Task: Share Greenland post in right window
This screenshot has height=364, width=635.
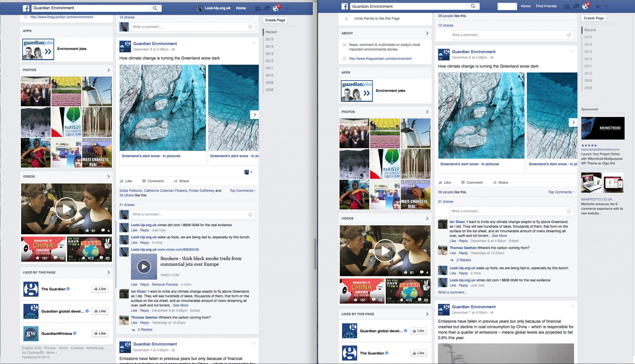Action: pyautogui.click(x=500, y=182)
